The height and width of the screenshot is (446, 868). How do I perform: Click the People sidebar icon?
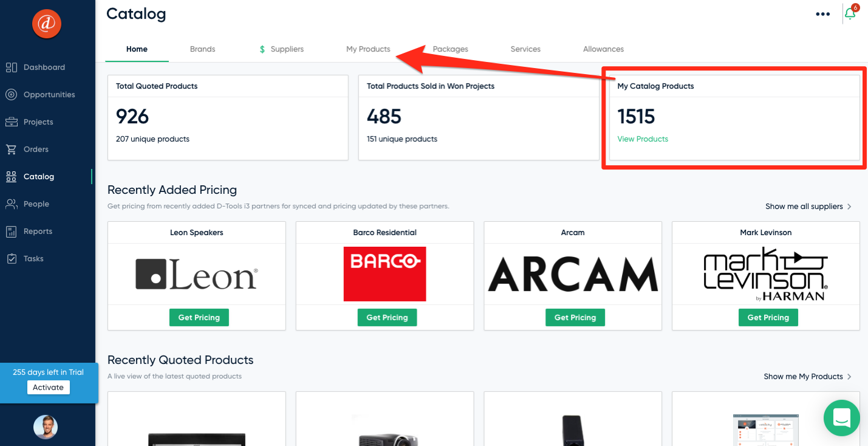(11, 204)
